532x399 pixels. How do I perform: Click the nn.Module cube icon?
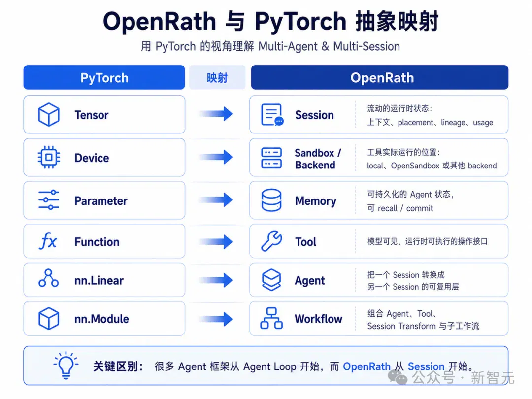tap(48, 319)
